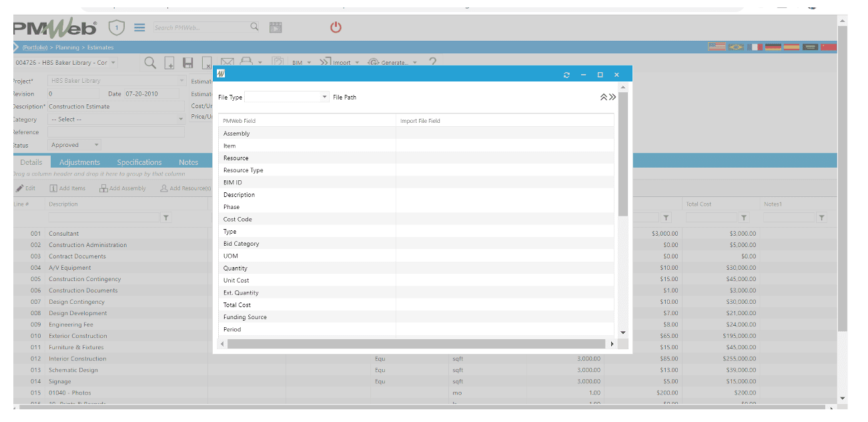Viewport: 868px width, 422px height.
Task: Select the China flag language
Action: coord(828,47)
